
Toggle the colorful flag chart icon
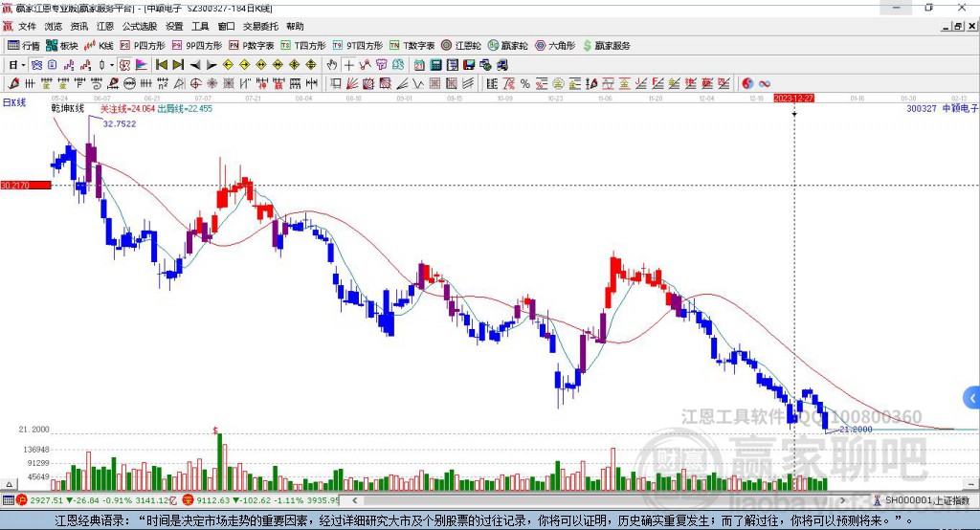click(142, 65)
